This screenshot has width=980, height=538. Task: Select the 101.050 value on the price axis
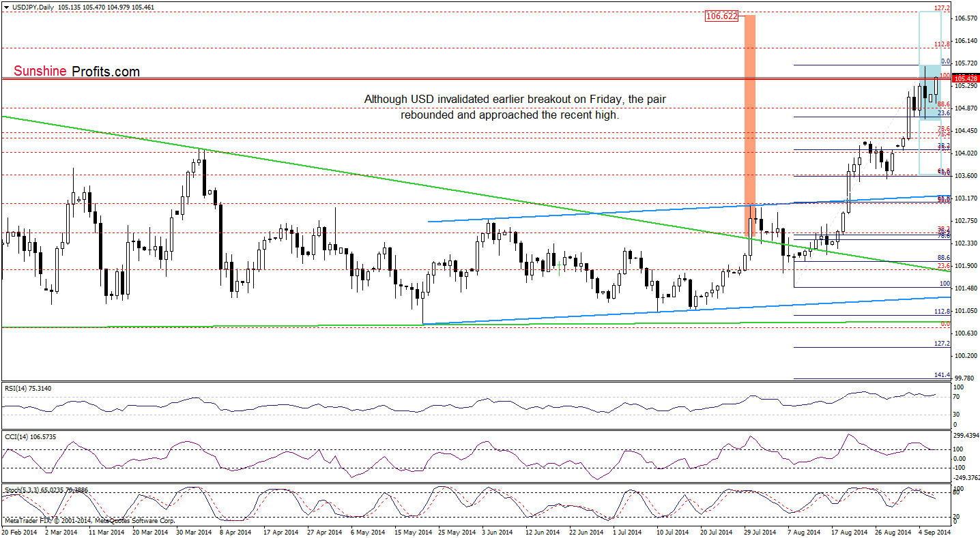tap(965, 311)
